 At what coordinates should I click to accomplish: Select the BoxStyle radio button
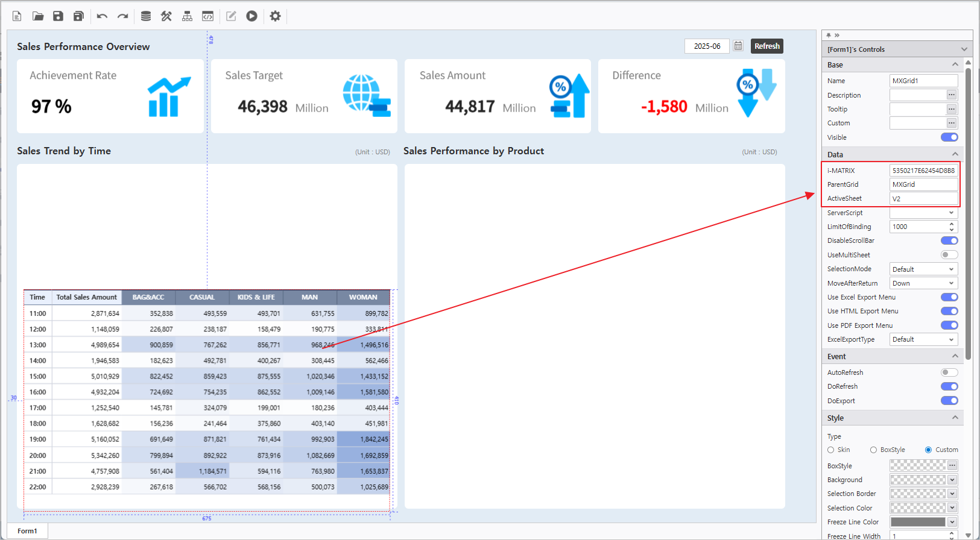click(873, 450)
